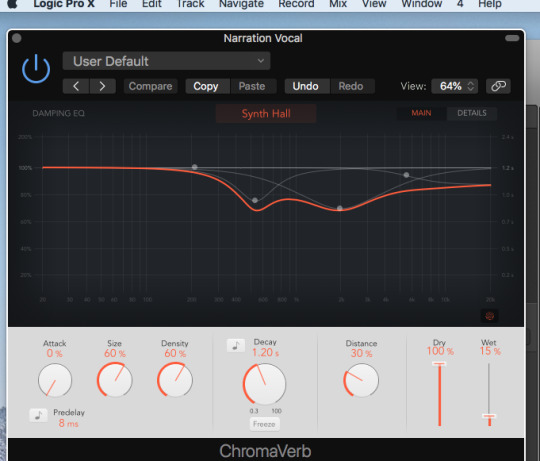The width and height of the screenshot is (540, 461).
Task: Switch to the DETAILS tab
Action: point(472,113)
